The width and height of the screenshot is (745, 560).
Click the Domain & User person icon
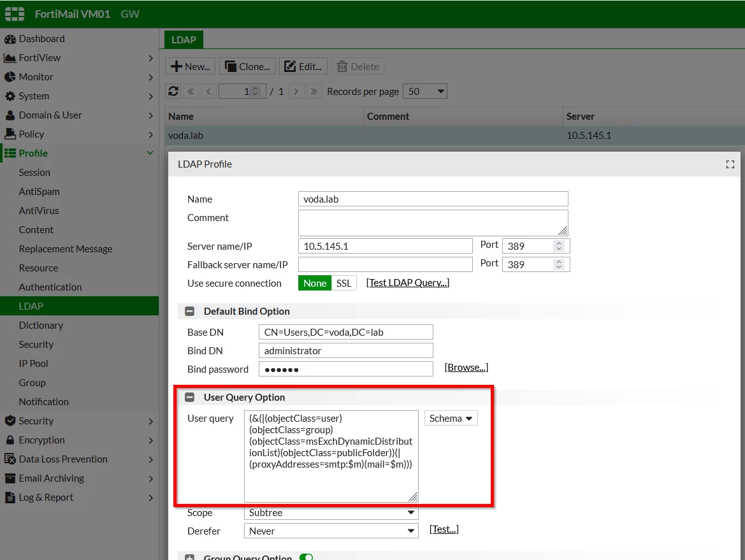point(10,115)
